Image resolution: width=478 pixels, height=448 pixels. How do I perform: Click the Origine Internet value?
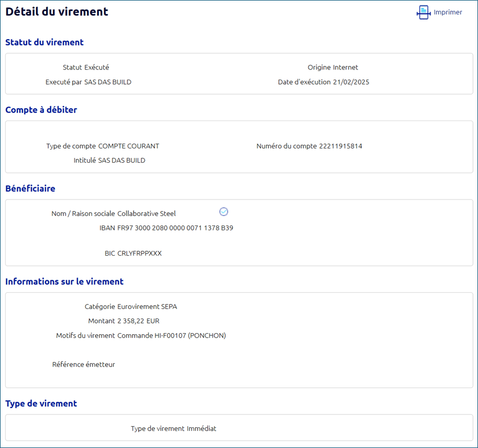345,67
